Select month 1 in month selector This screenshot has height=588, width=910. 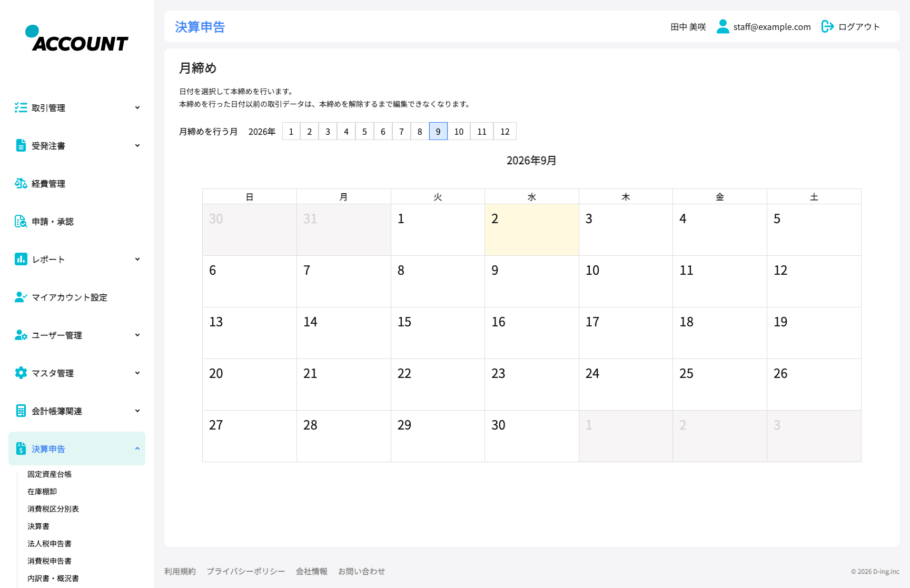(291, 132)
